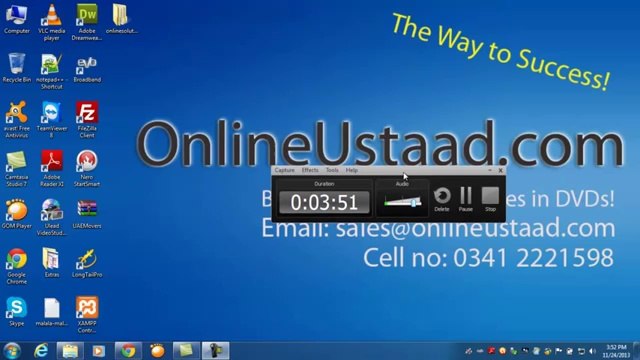This screenshot has width=640, height=360.
Task: Open the Help menu in the recorder
Action: (x=351, y=170)
